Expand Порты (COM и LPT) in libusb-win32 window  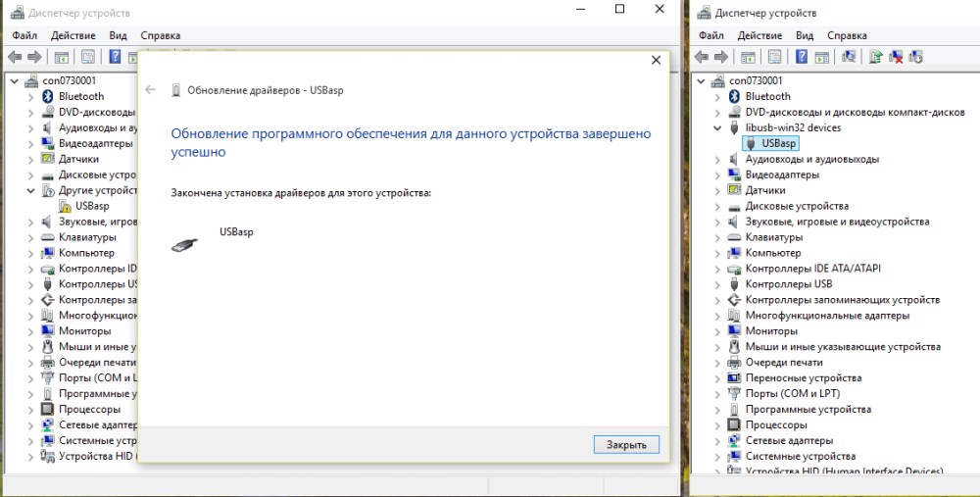coord(717,393)
